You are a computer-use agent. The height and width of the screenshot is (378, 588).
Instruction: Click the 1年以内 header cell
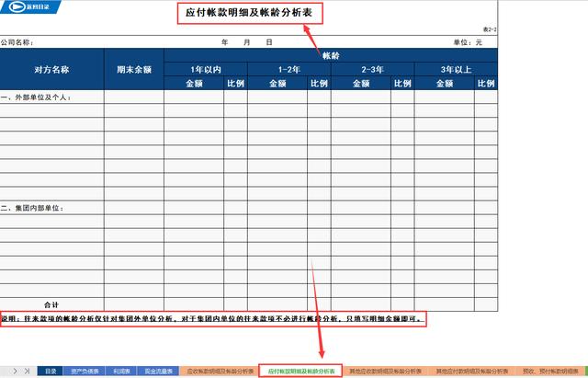tap(206, 70)
